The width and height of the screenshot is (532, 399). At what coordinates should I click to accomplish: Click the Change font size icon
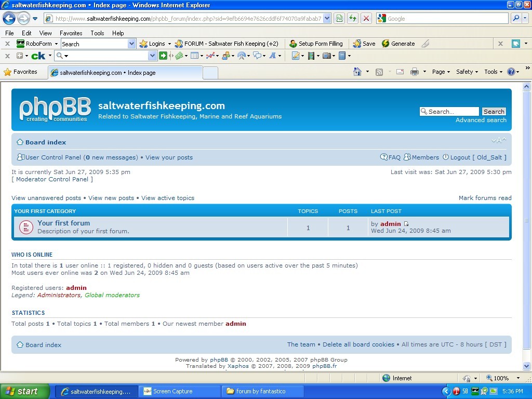[x=499, y=140]
